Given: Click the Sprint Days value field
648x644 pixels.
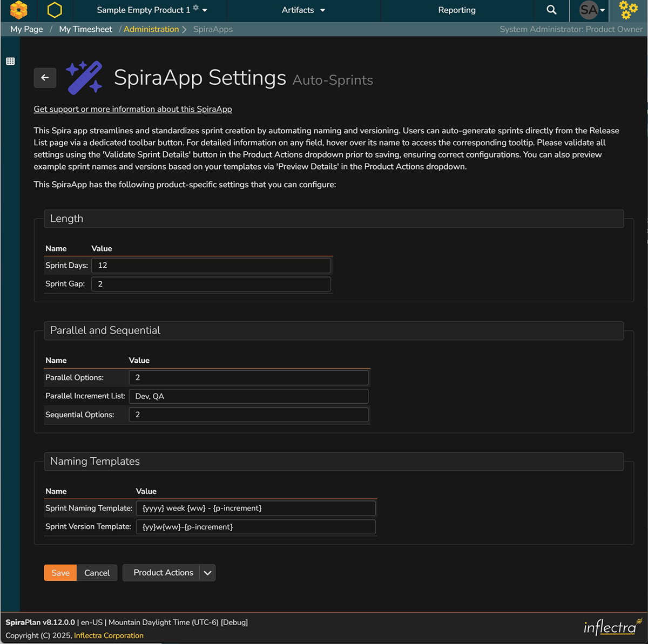Looking at the screenshot, I should [x=211, y=265].
